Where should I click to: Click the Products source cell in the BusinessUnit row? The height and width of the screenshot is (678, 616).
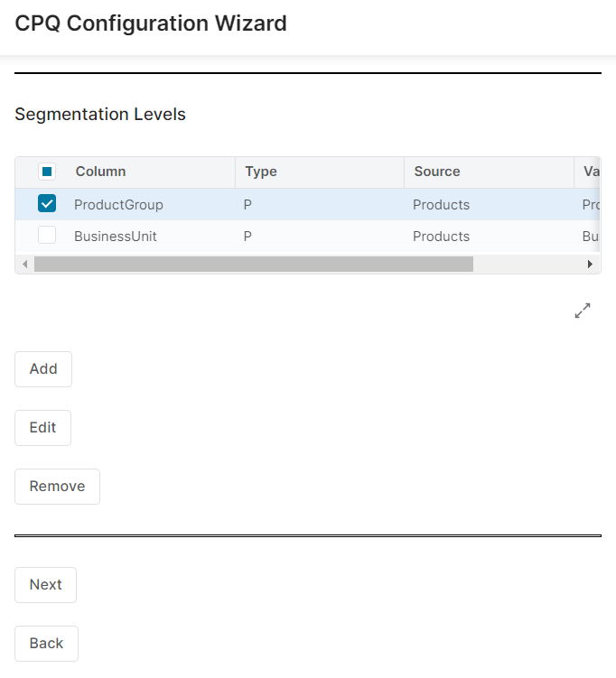pos(441,237)
